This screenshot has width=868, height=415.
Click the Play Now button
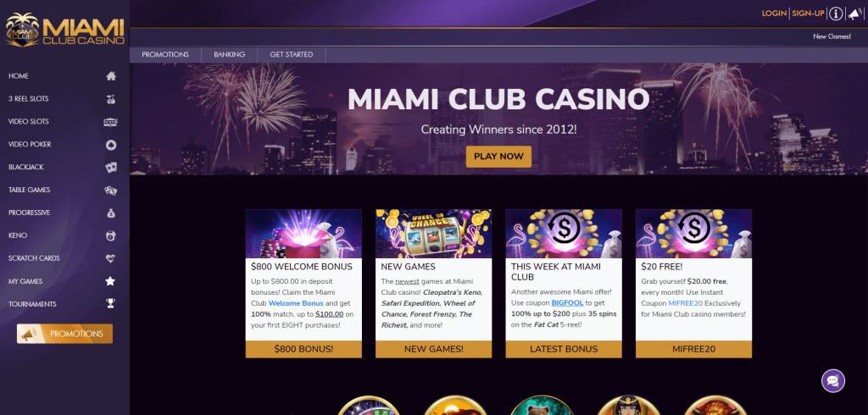(498, 157)
